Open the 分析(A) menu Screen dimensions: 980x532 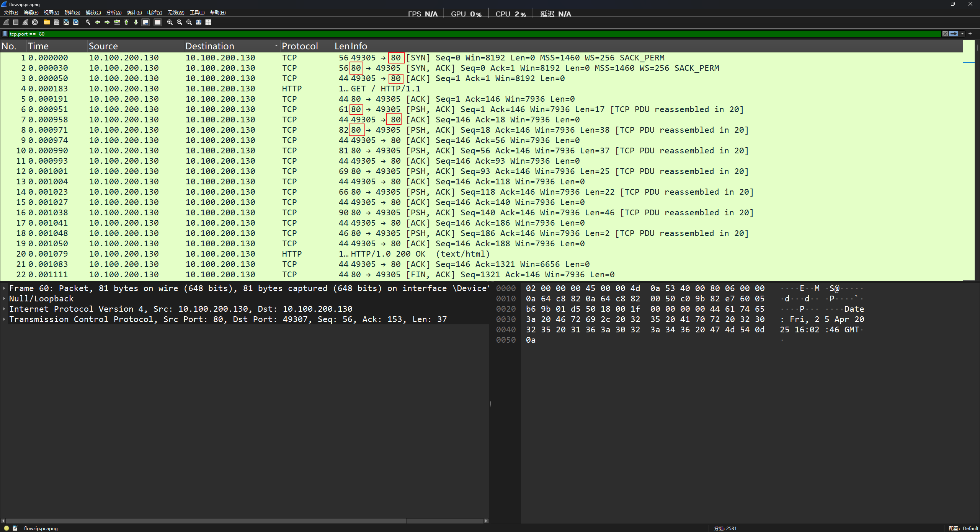point(114,13)
